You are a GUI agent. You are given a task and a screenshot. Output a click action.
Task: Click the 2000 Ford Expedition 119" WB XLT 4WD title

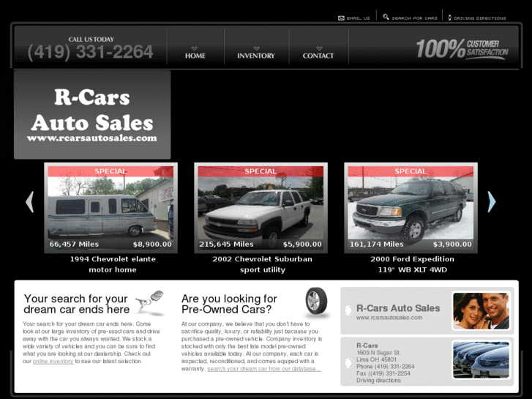(412, 264)
